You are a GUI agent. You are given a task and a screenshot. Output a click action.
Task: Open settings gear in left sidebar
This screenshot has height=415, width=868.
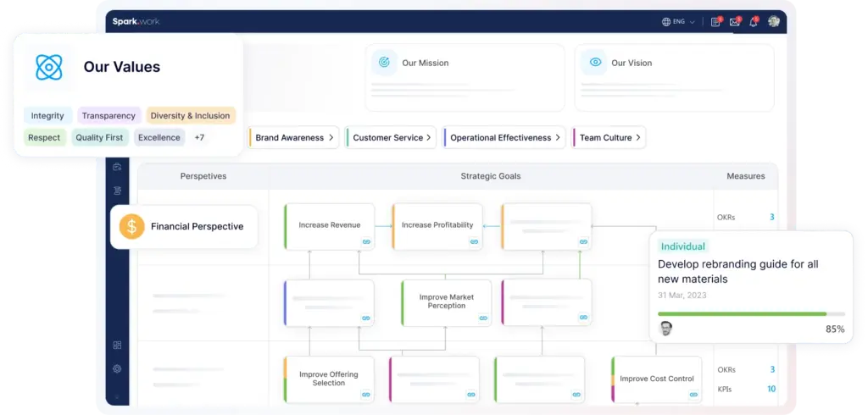(x=117, y=368)
